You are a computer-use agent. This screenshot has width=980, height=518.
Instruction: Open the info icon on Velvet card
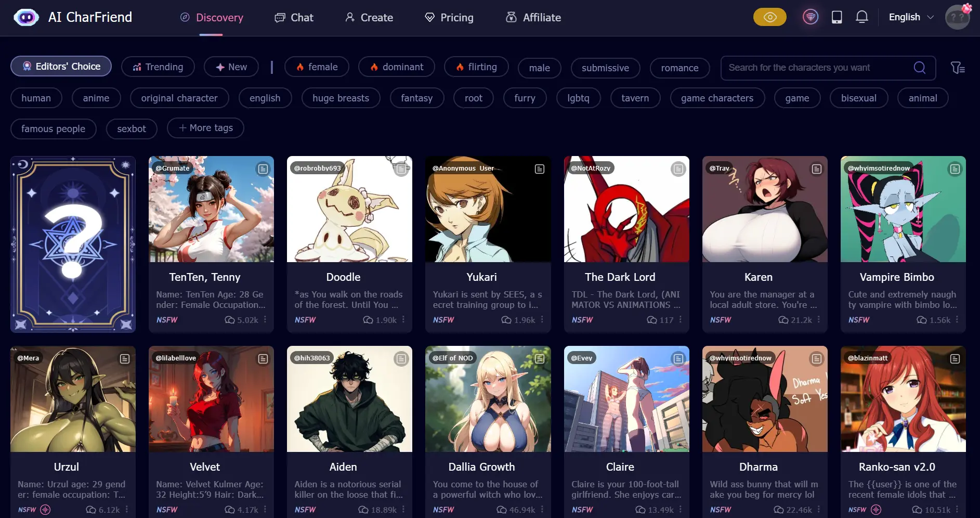click(263, 359)
